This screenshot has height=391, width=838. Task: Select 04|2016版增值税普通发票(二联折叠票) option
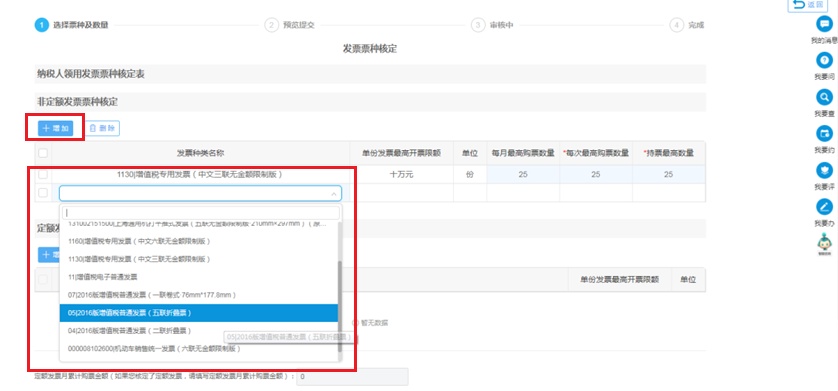point(199,331)
